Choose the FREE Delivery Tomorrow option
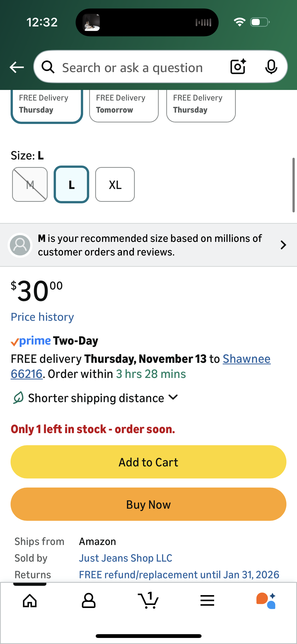This screenshot has width=297, height=644. point(124,104)
